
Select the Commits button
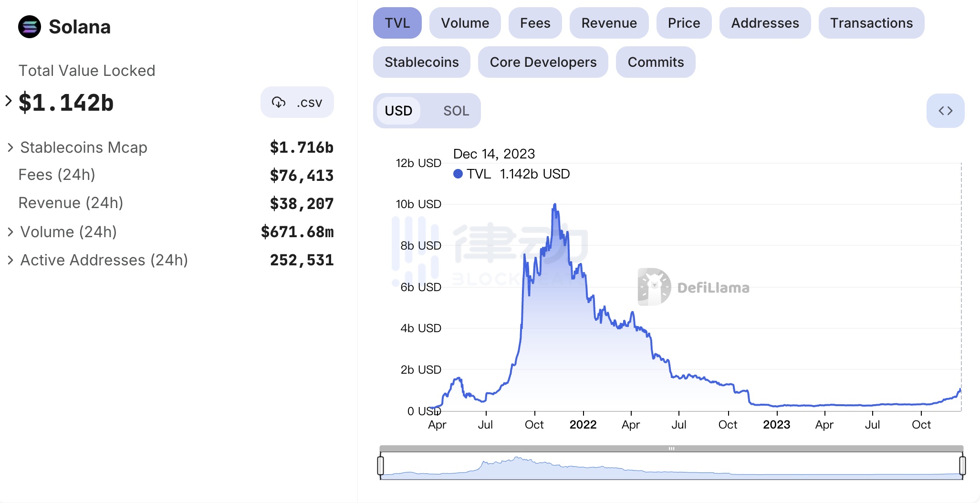pyautogui.click(x=656, y=62)
